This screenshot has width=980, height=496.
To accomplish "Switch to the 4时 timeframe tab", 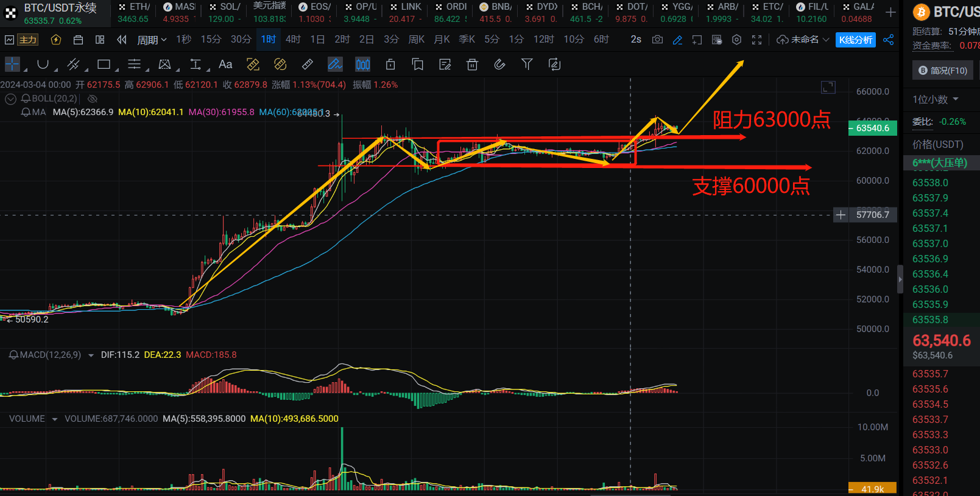I will [293, 40].
